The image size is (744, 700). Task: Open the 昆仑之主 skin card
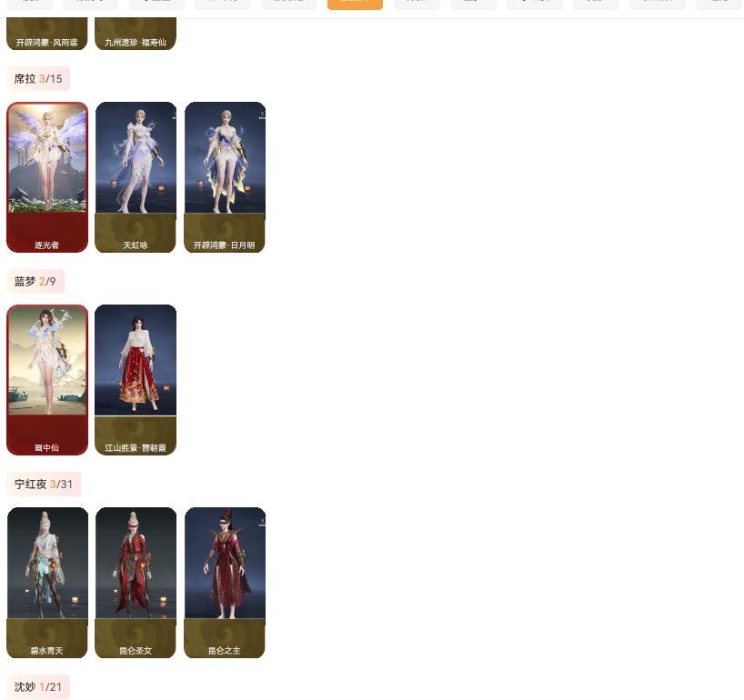pos(225,582)
